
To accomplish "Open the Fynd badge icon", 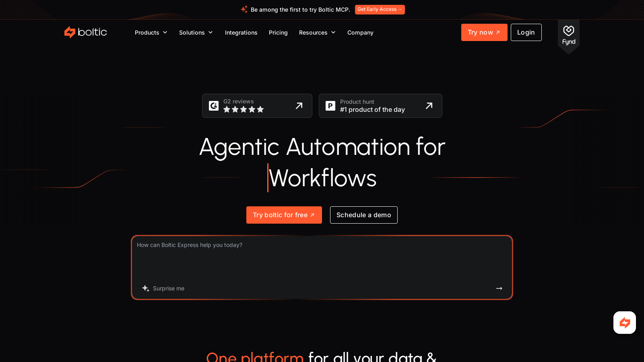I will (x=568, y=35).
